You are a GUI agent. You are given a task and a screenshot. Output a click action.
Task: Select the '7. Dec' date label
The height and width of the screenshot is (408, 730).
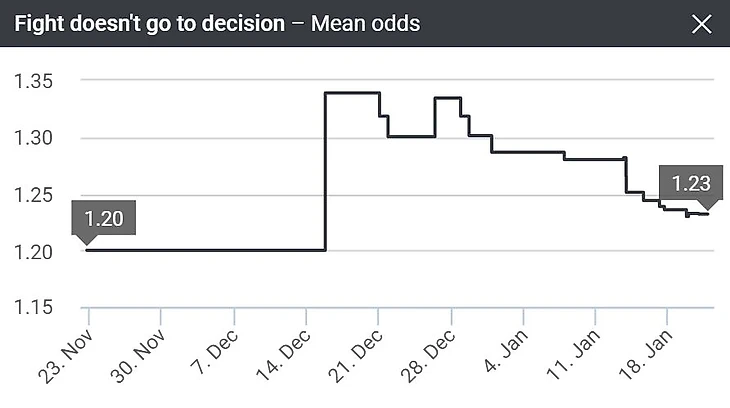(x=218, y=348)
